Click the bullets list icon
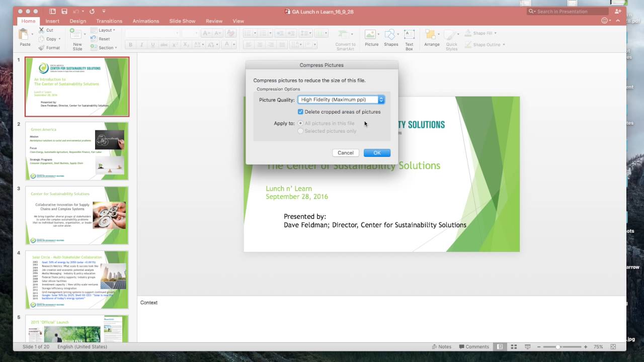The width and height of the screenshot is (644, 362). pyautogui.click(x=248, y=33)
